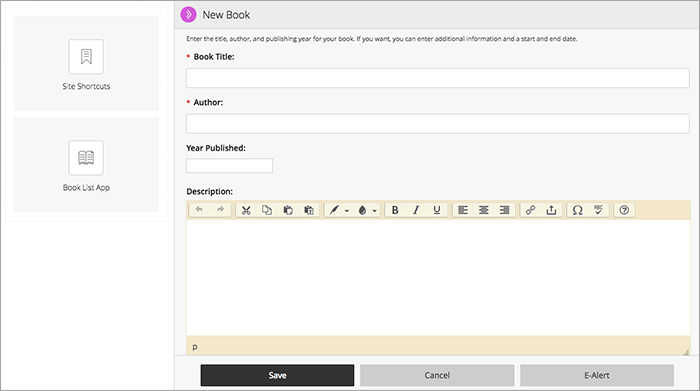Click the Book List App label

click(86, 187)
